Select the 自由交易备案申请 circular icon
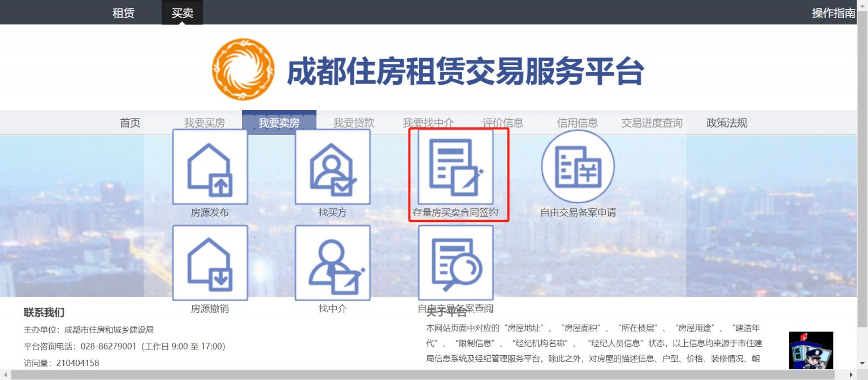Viewport: 868px width, 380px height. click(578, 167)
